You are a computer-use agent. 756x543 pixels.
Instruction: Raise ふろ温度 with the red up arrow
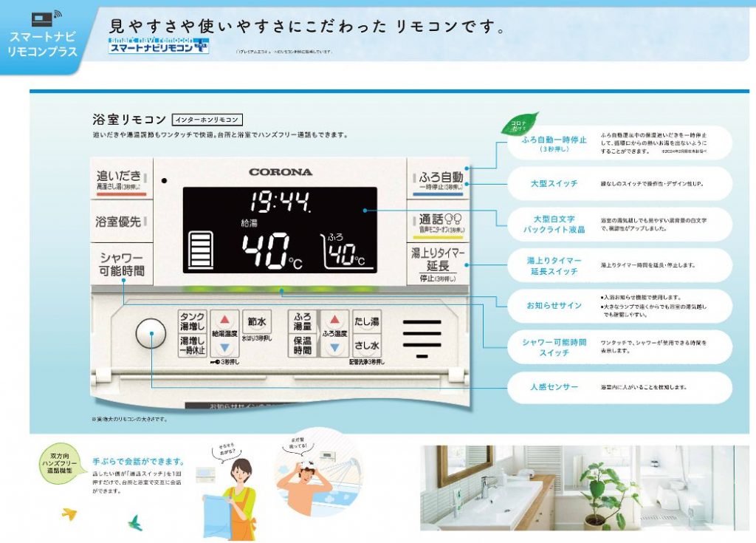[x=334, y=320]
